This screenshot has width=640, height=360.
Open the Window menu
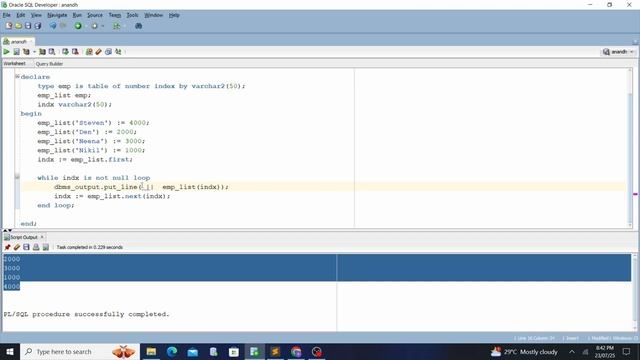tap(153, 15)
